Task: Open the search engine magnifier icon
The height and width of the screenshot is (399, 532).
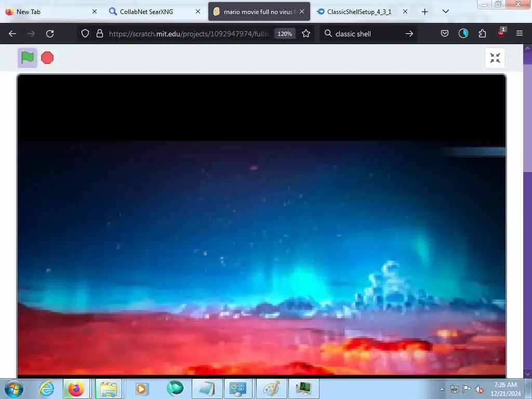Action: coord(328,34)
